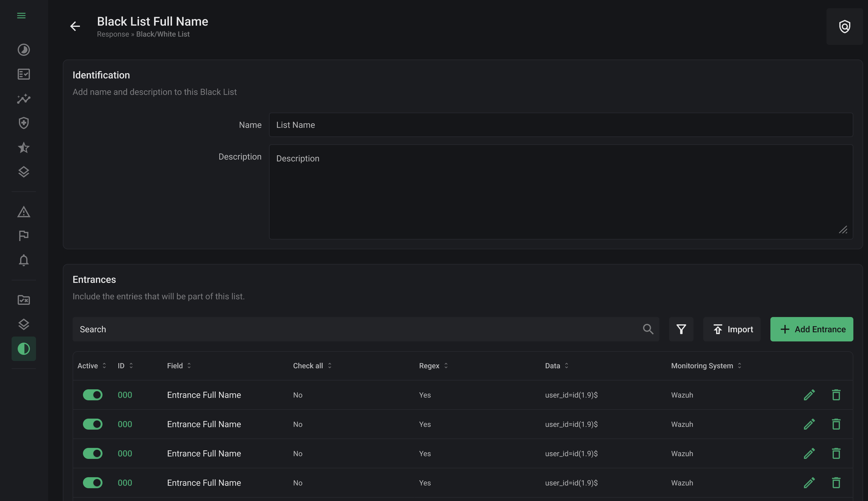Click the bell notifications icon in the sidebar
This screenshot has width=868, height=501.
pyautogui.click(x=24, y=261)
